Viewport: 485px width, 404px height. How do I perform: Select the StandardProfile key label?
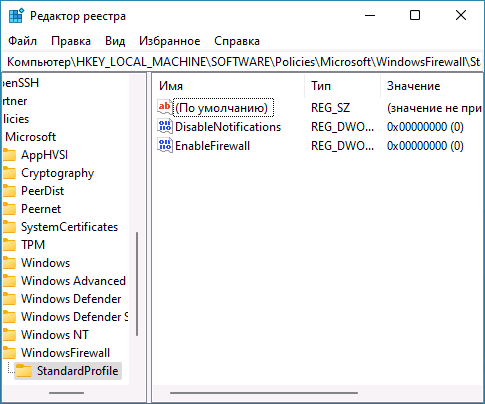coord(78,371)
